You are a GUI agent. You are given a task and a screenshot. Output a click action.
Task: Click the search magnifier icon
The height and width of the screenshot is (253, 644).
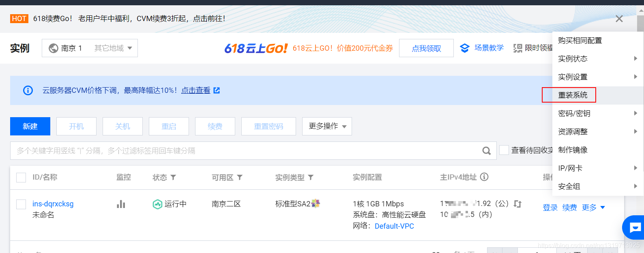pyautogui.click(x=487, y=151)
